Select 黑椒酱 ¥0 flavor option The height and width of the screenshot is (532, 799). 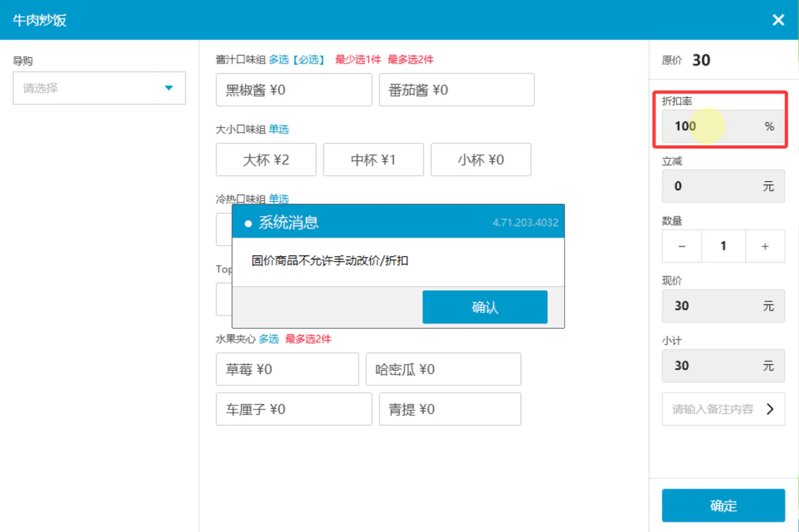tap(294, 90)
